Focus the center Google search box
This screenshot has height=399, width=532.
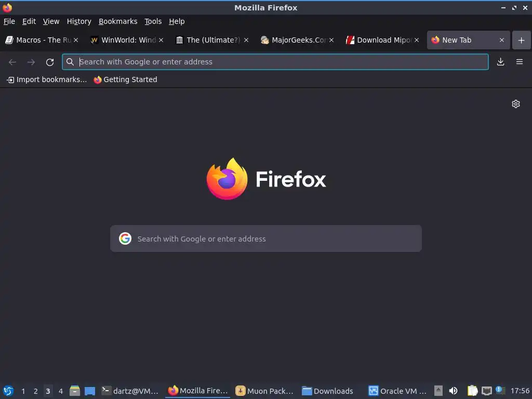266,238
